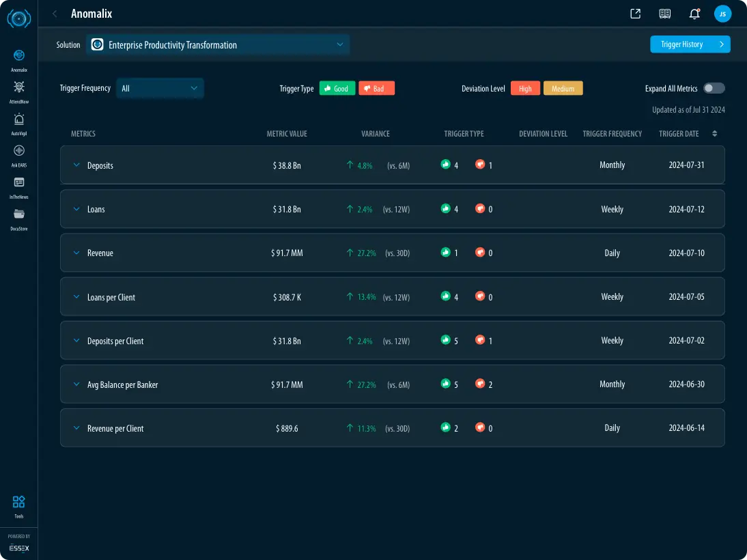Toggle the Expand All Metrics switch

[x=714, y=88]
